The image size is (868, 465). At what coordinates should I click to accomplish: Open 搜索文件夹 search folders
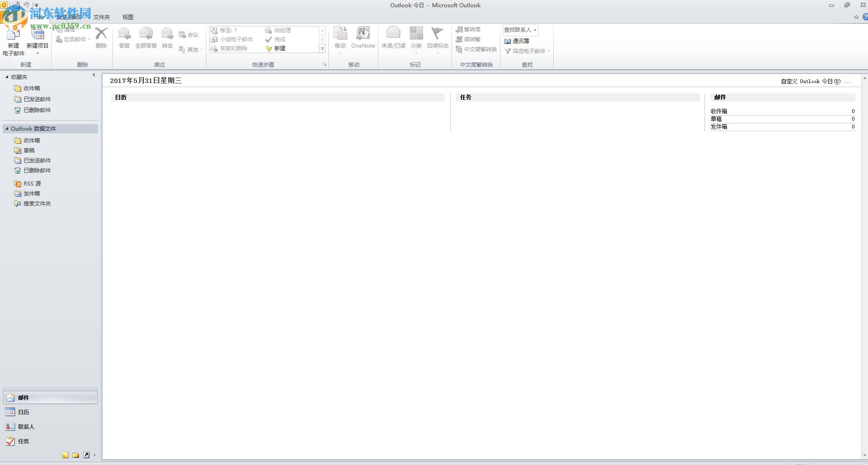coord(33,204)
